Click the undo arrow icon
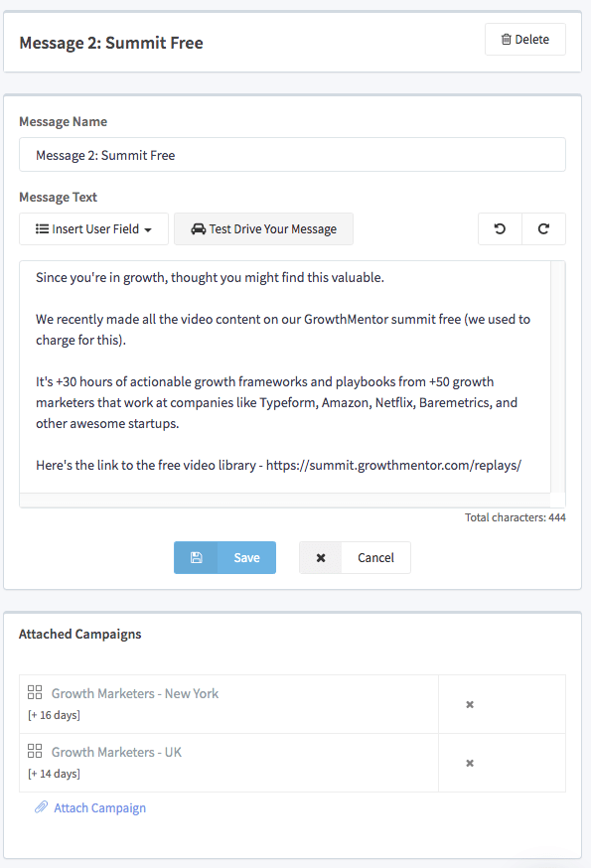This screenshot has width=591, height=868. [x=500, y=228]
